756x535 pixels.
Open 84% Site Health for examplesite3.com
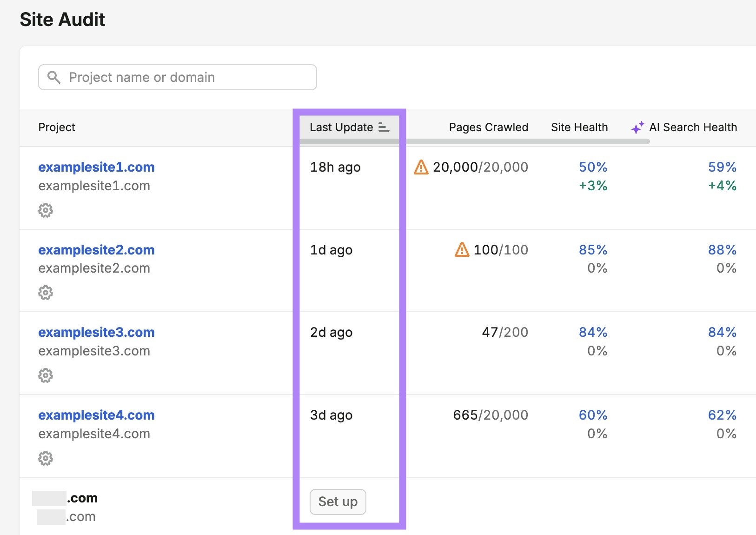593,332
